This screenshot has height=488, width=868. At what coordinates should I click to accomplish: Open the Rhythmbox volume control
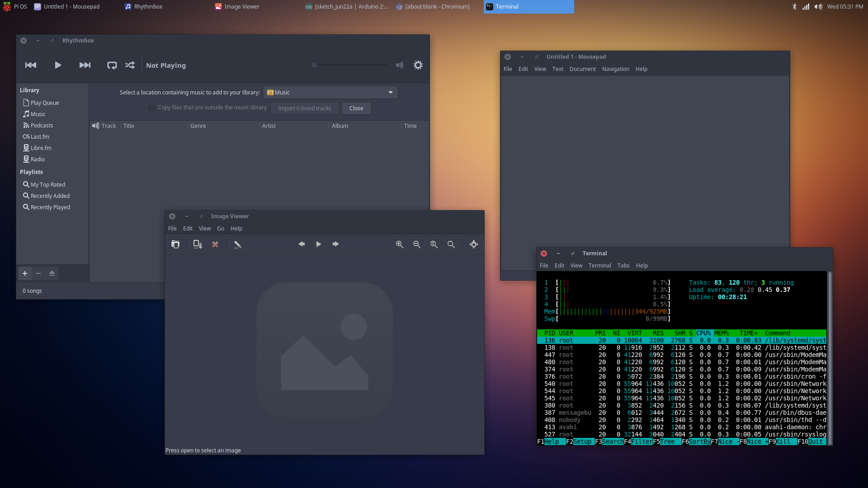point(400,65)
